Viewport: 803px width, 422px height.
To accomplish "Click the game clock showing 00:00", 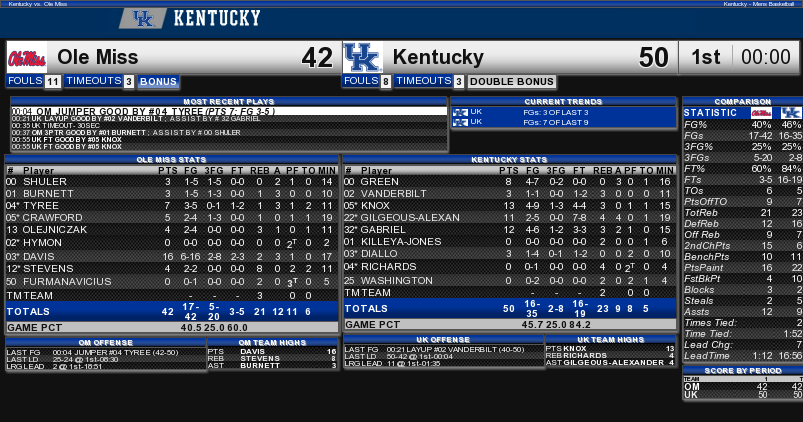I will [766, 57].
